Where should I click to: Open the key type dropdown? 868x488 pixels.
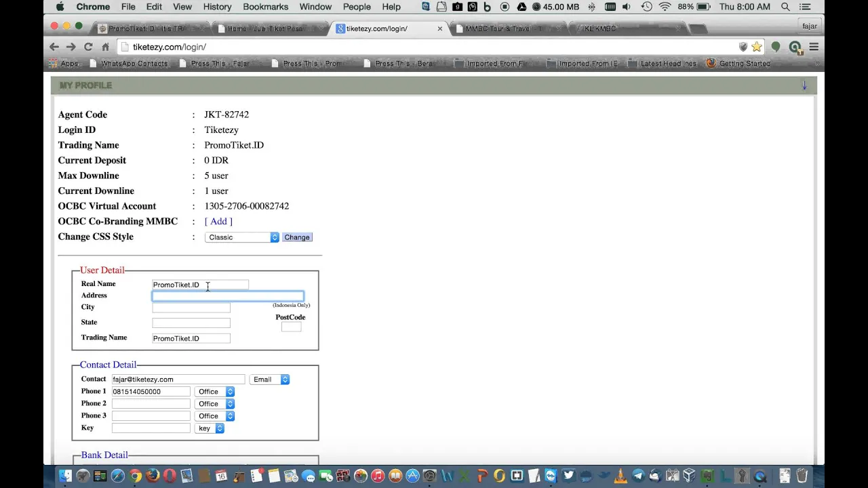210,428
